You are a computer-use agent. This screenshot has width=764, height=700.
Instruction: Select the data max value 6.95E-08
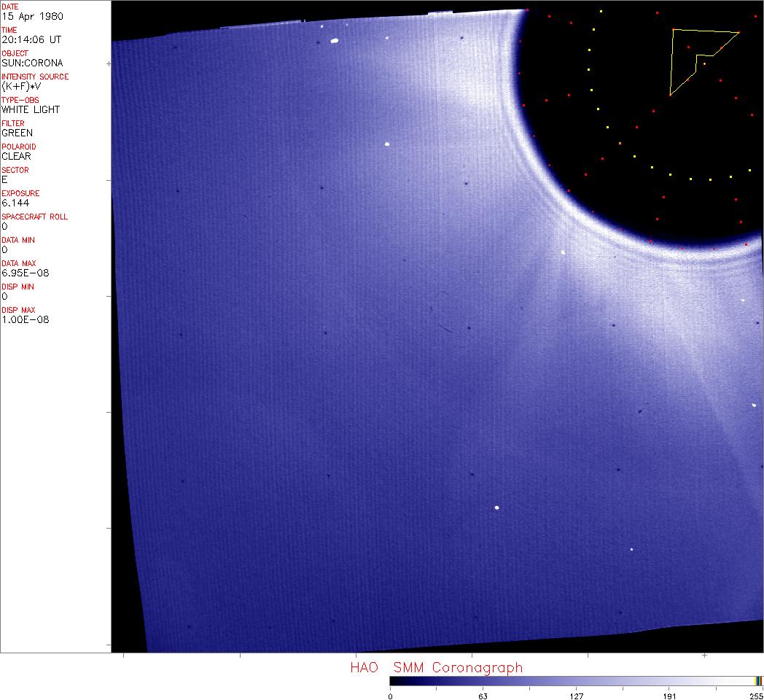(x=26, y=273)
